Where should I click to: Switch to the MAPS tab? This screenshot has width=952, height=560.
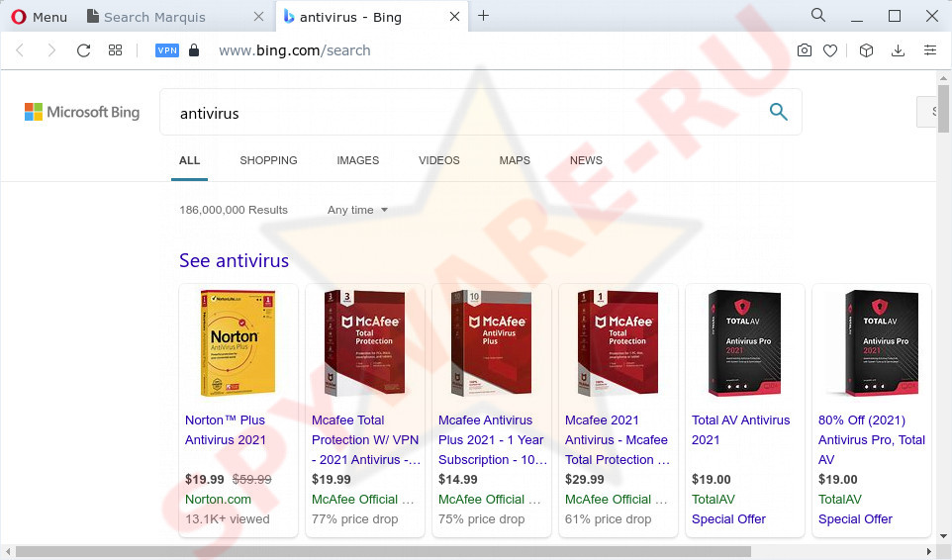[515, 161]
